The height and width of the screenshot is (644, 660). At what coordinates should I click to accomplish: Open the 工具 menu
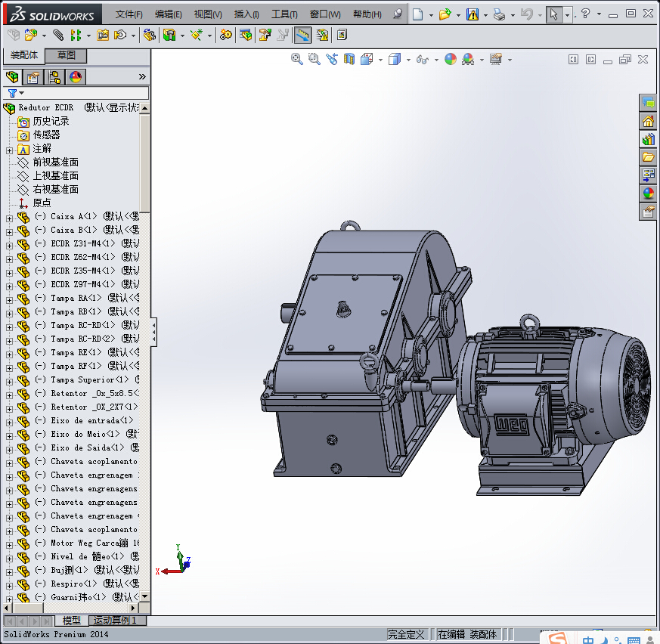pos(284,14)
